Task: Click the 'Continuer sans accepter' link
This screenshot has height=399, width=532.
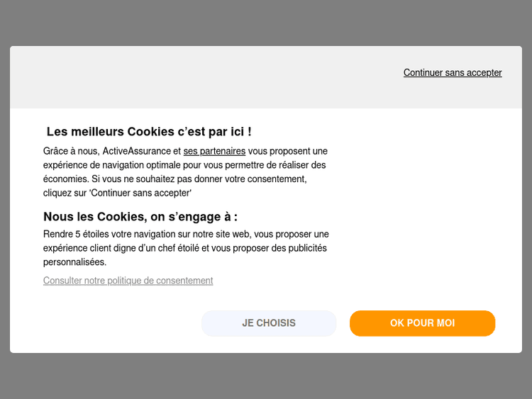Action: [x=453, y=73]
